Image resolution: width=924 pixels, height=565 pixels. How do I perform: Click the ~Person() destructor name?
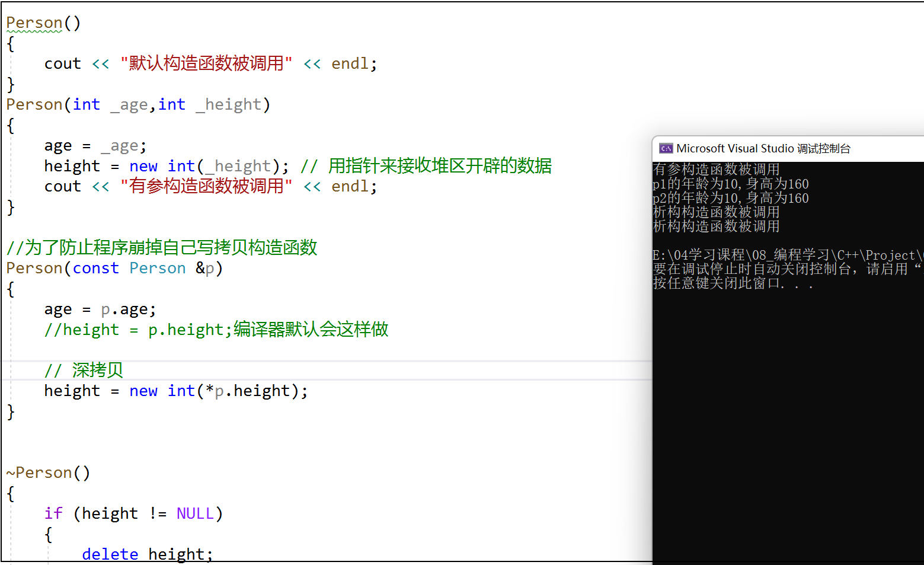(x=47, y=473)
